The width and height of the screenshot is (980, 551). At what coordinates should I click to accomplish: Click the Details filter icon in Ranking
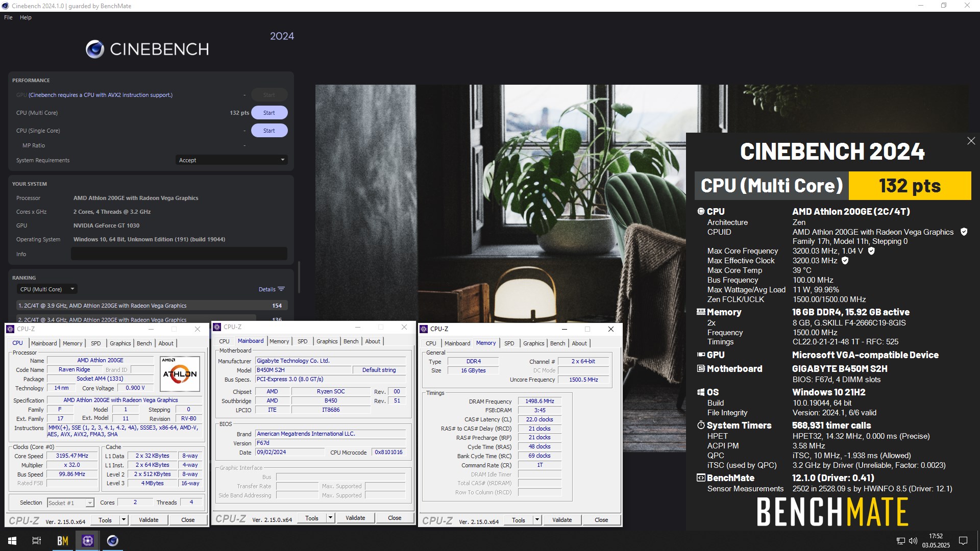coord(281,289)
